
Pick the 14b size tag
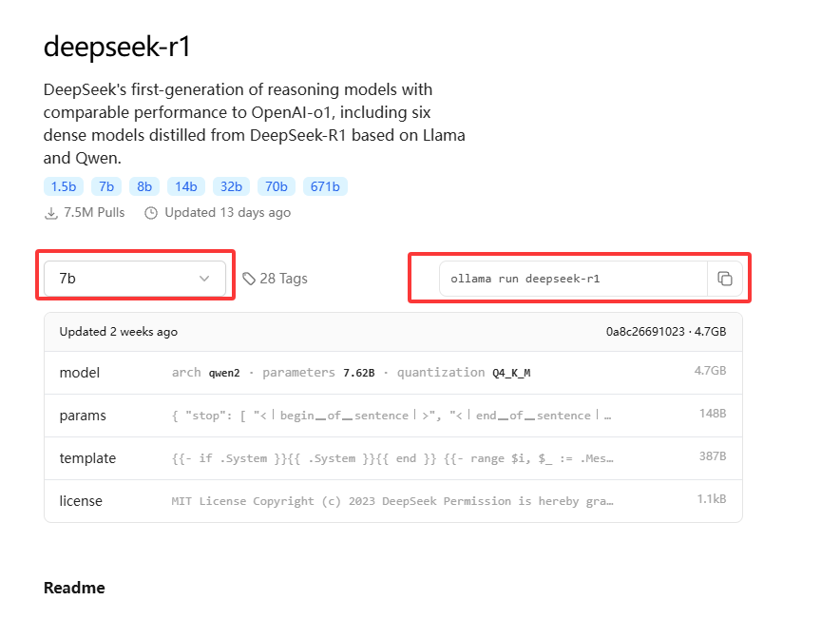click(185, 186)
